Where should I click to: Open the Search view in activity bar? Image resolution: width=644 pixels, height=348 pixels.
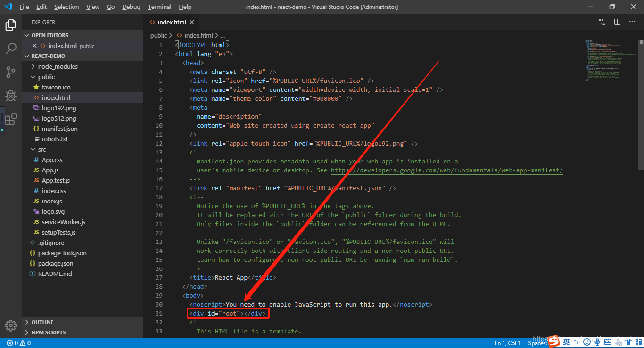(11, 49)
